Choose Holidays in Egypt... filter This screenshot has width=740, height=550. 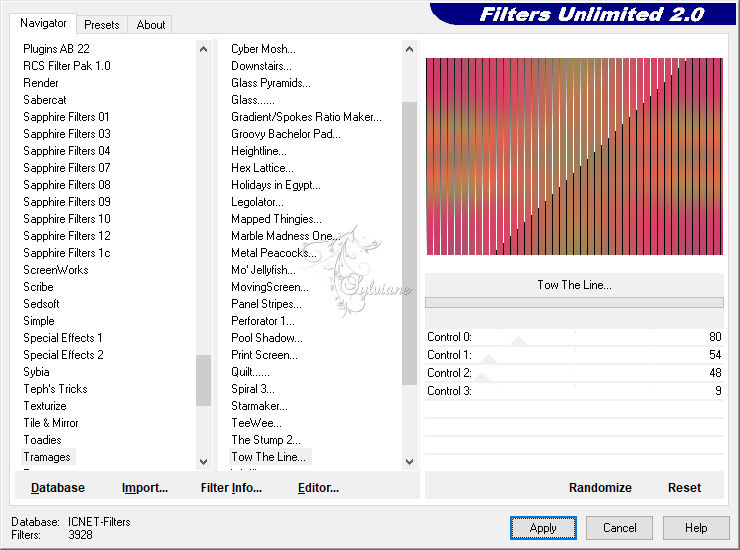point(276,185)
